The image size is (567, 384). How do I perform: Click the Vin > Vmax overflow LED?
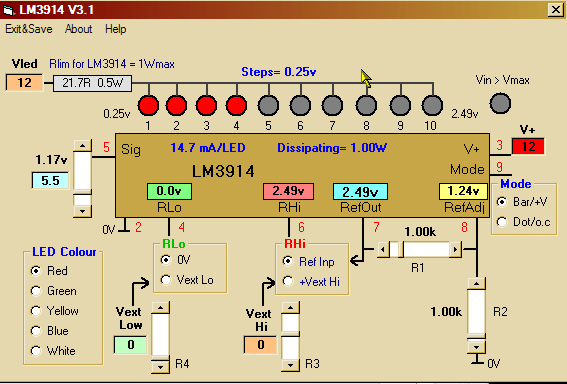(x=500, y=103)
